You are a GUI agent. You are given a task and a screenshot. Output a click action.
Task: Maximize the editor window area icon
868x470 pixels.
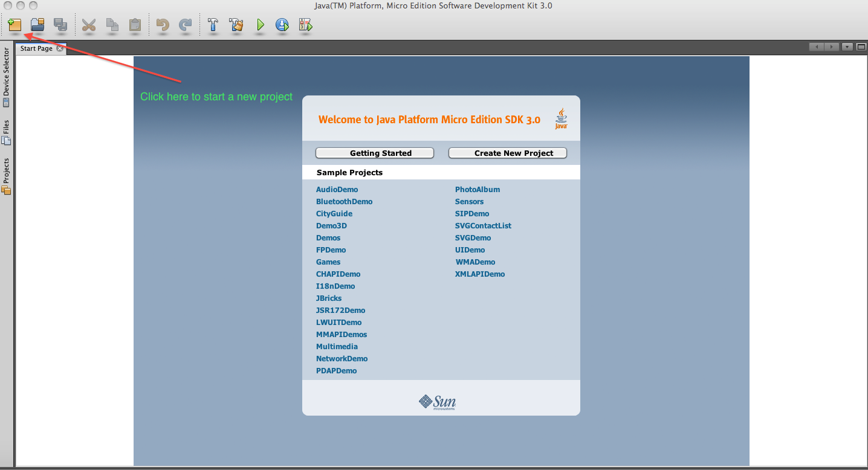coord(861,47)
